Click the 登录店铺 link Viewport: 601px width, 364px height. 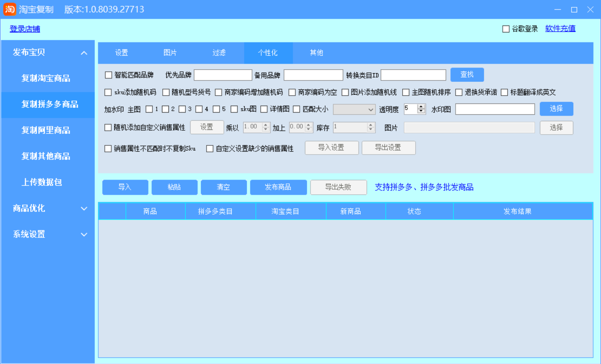pyautogui.click(x=25, y=29)
